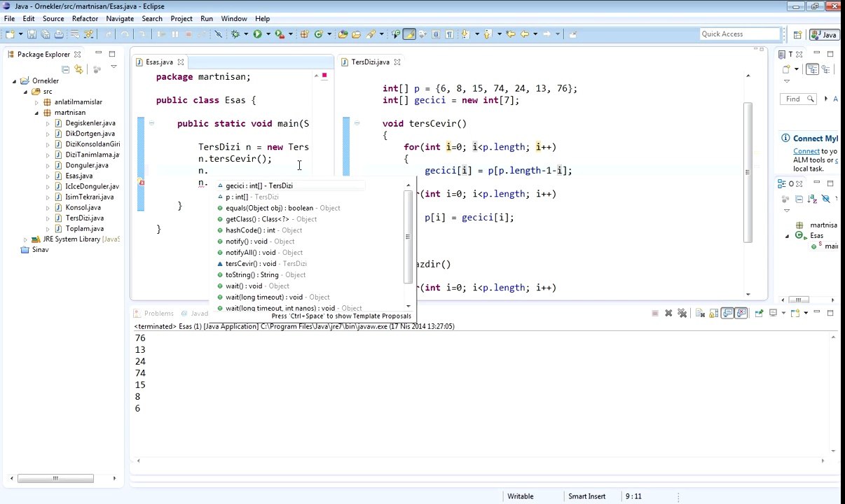
Task: Click the Pin Console icon
Action: pos(759,313)
